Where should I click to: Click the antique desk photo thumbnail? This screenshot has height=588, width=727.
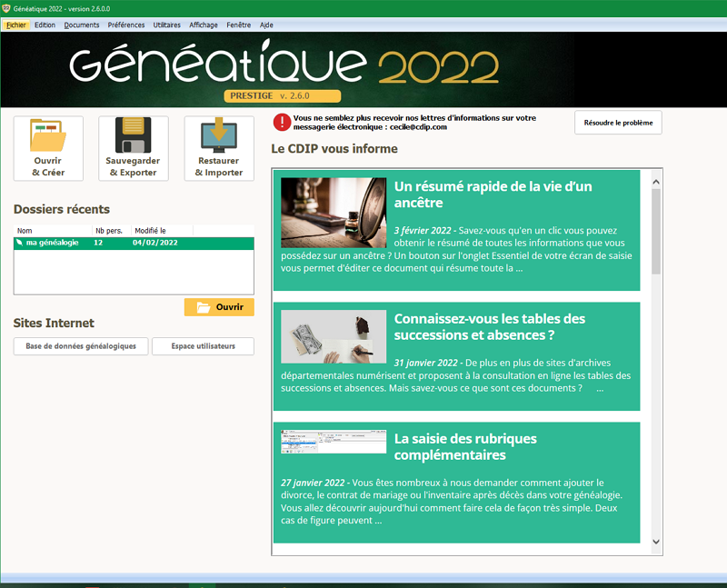tap(334, 213)
